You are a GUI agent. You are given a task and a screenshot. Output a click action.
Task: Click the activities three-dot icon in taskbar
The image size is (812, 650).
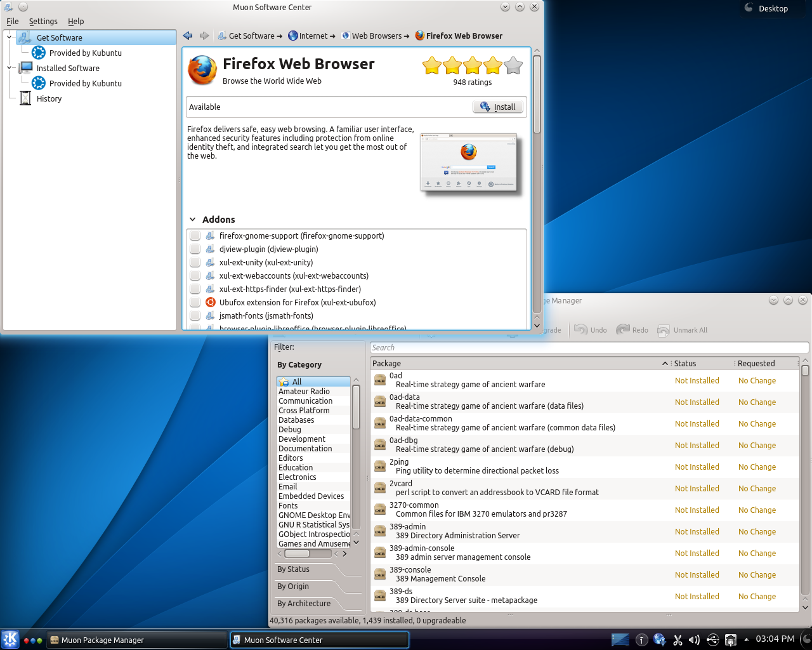pos(32,640)
